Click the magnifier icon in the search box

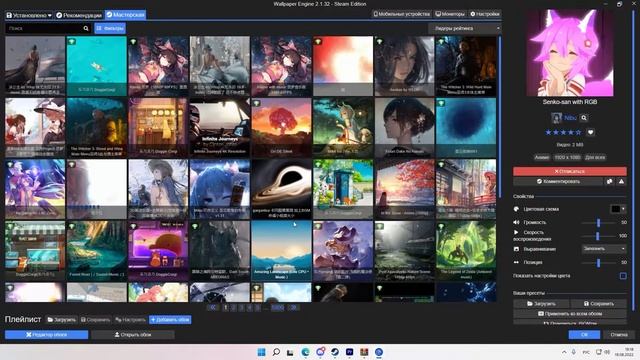pyautogui.click(x=86, y=28)
